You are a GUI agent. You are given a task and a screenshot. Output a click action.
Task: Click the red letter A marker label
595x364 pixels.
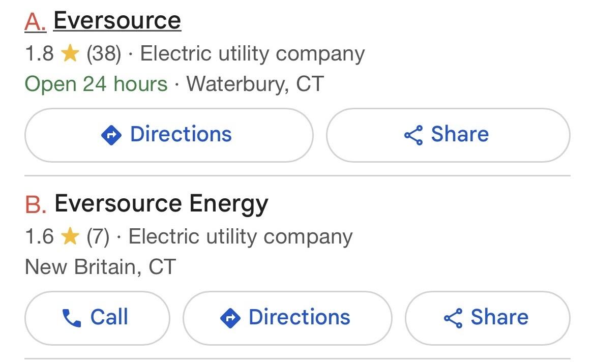point(35,21)
